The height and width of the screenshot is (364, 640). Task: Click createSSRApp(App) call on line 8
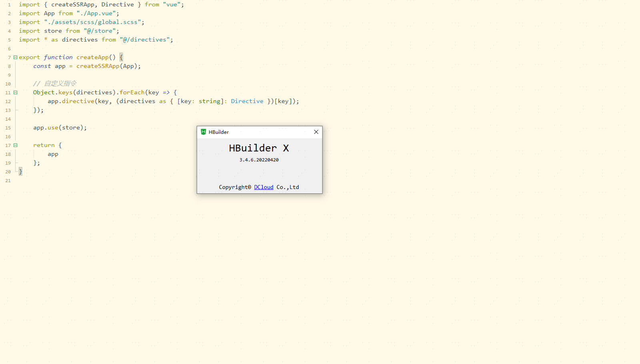(x=107, y=66)
